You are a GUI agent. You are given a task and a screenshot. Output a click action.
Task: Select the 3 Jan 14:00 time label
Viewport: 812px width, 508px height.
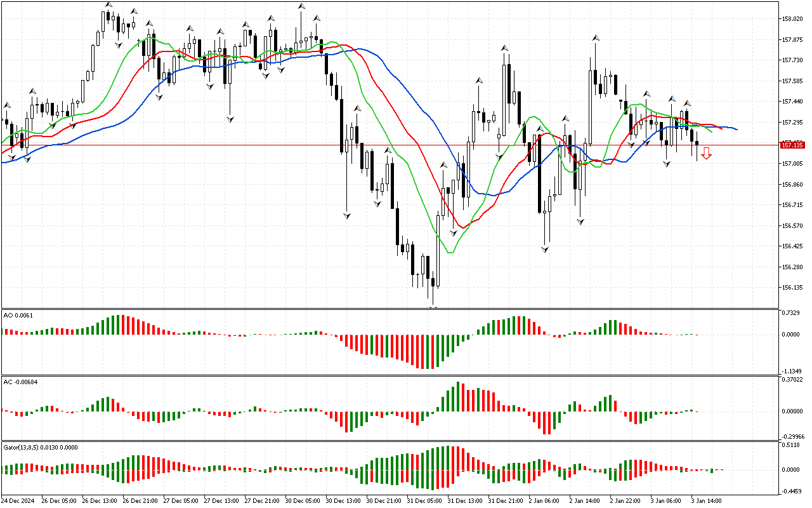point(707,501)
